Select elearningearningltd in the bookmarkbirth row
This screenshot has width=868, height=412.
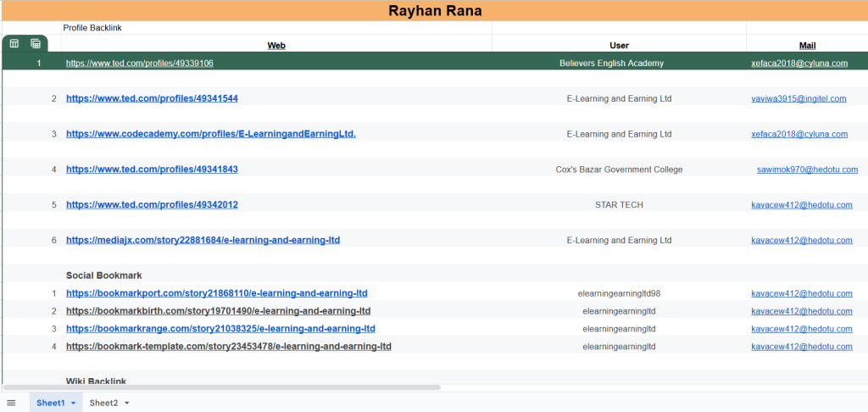tap(619, 311)
